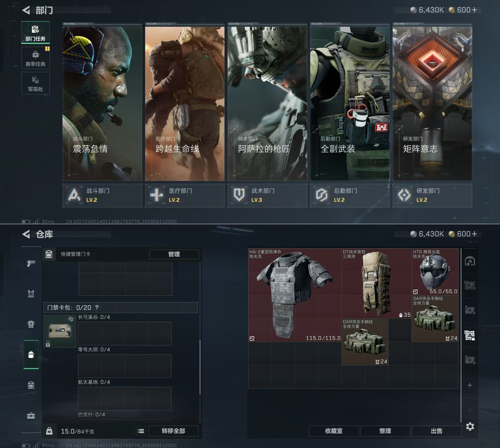The width and height of the screenshot is (500, 448).
Task: Select the keycard pack thumbnail
Action: [60, 331]
